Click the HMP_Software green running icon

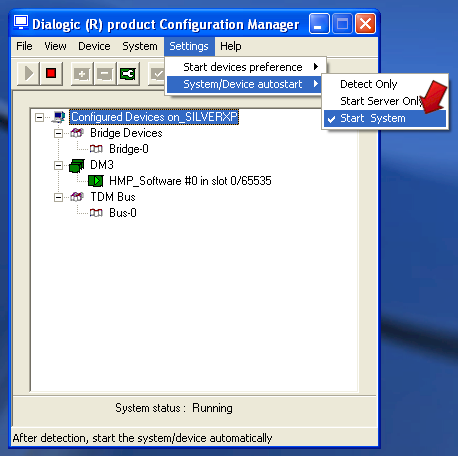[x=96, y=181]
